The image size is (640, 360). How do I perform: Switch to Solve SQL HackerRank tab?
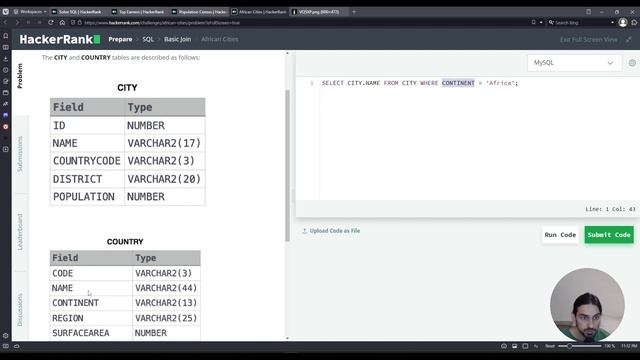coord(78,12)
